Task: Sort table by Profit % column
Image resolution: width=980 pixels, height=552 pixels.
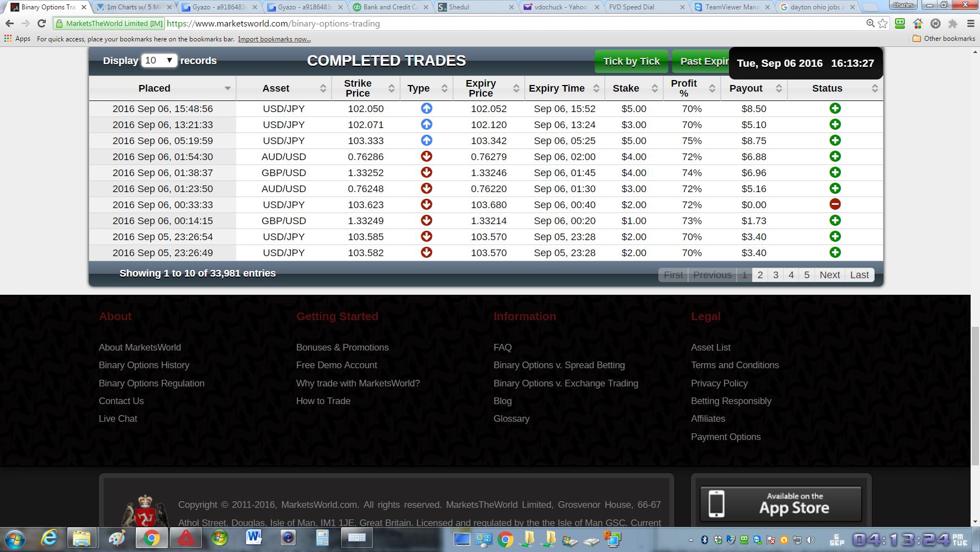Action: pyautogui.click(x=692, y=88)
